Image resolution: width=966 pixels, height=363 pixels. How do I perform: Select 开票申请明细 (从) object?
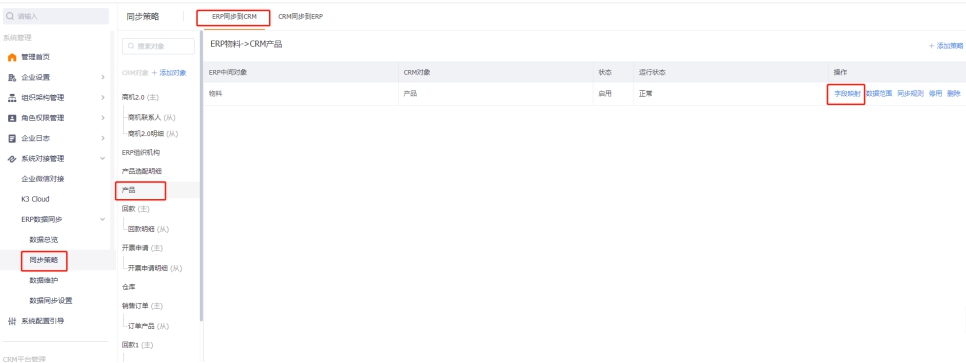click(x=155, y=268)
